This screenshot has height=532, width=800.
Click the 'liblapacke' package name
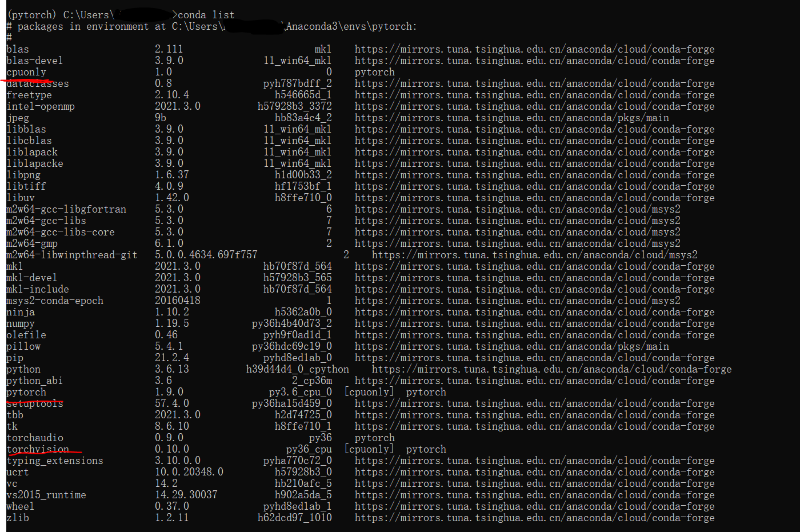[35, 163]
